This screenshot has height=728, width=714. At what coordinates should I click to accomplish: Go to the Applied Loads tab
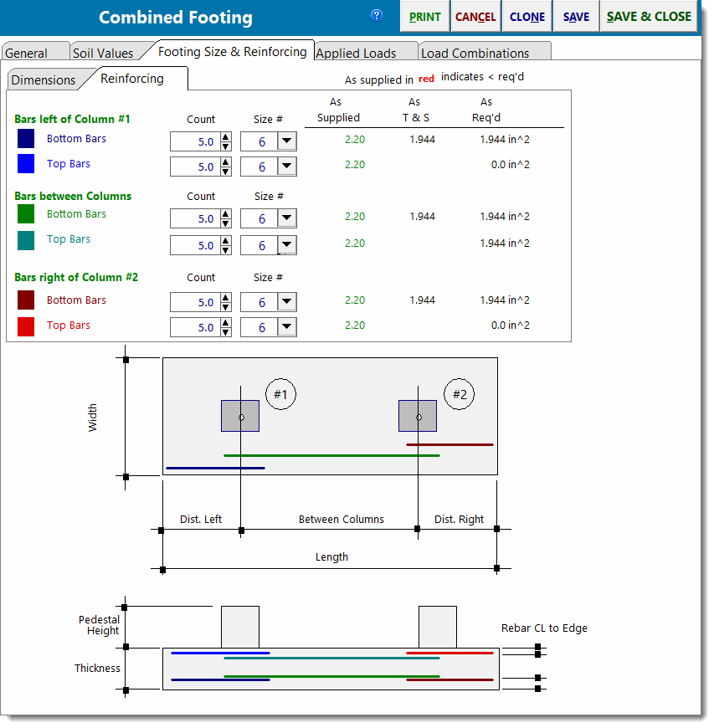pos(356,53)
